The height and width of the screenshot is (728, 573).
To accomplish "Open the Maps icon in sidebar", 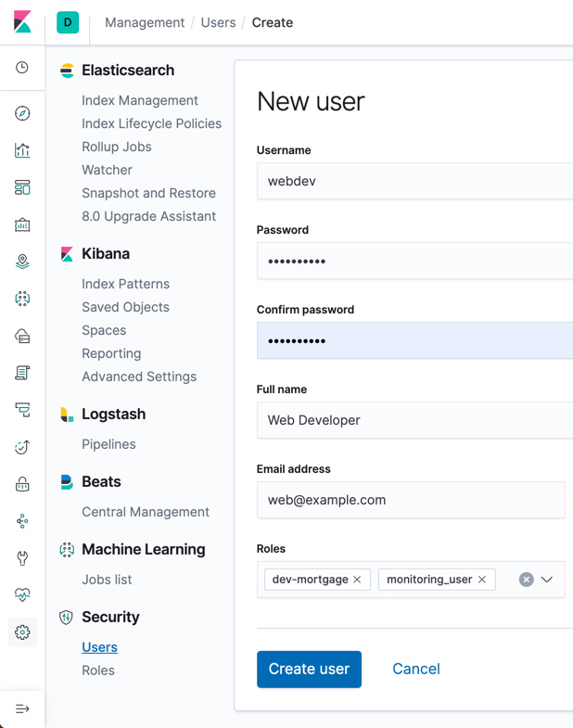I will pos(22,262).
